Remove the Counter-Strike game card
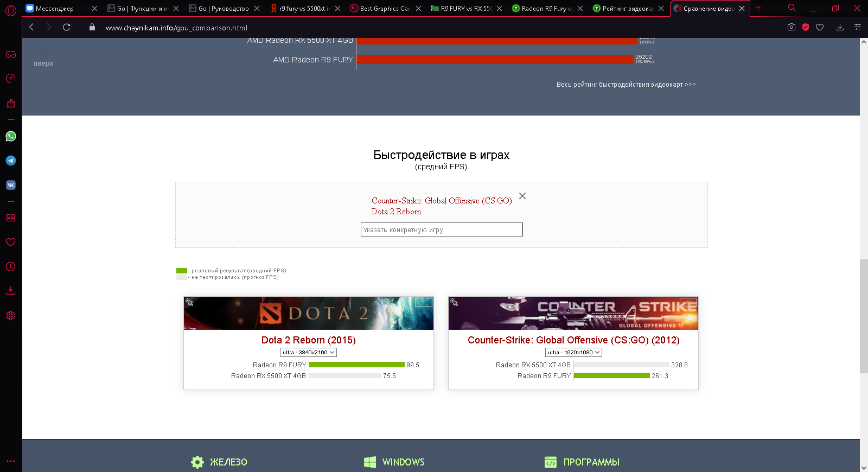Viewport: 868px width, 472px height. pyautogui.click(x=688, y=302)
